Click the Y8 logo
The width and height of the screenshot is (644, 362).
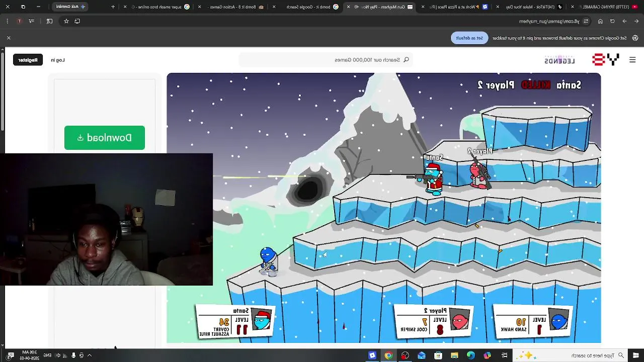[606, 60]
